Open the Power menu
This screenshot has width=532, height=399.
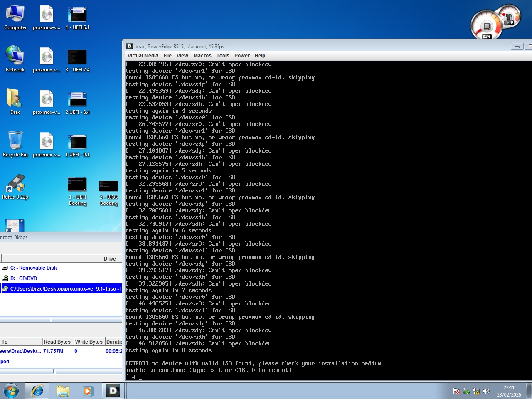[x=242, y=56]
